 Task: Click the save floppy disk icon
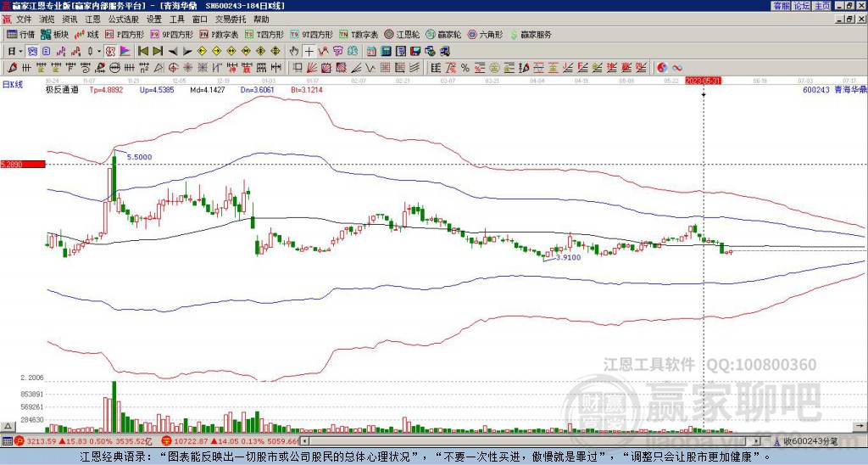(415, 52)
